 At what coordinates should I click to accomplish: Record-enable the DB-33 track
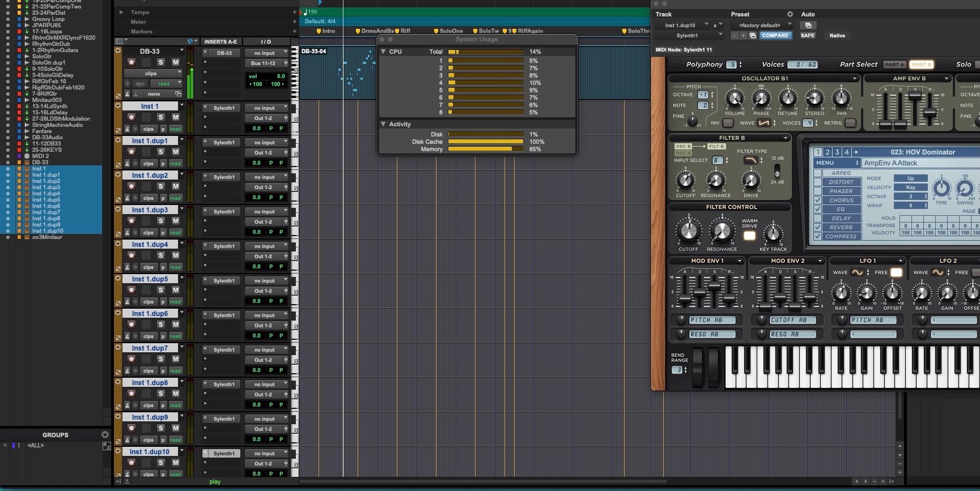click(131, 62)
